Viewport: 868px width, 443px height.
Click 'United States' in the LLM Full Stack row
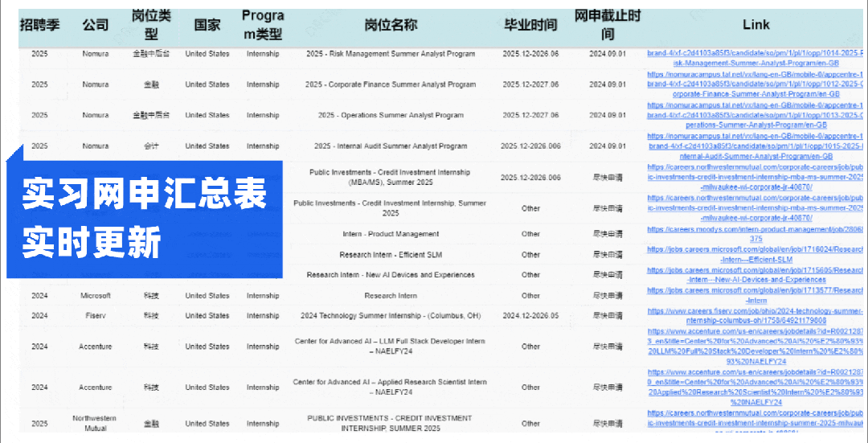point(207,346)
